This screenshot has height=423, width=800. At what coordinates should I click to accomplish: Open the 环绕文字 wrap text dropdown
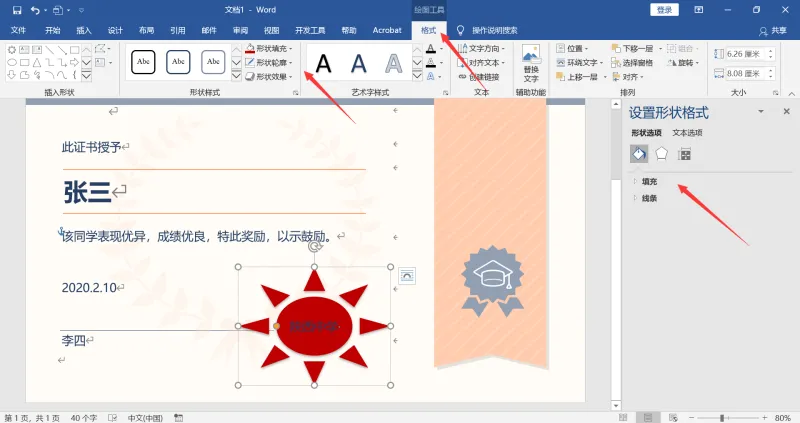coord(580,63)
